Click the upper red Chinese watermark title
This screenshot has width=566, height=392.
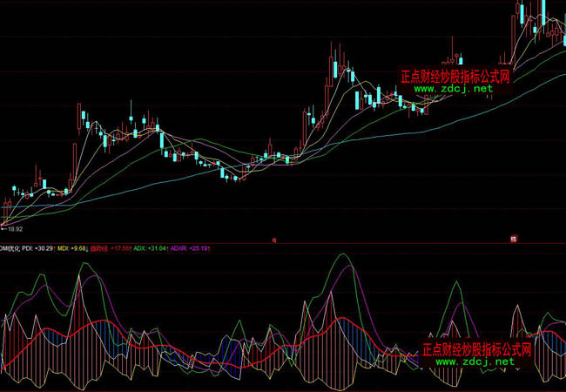(454, 77)
